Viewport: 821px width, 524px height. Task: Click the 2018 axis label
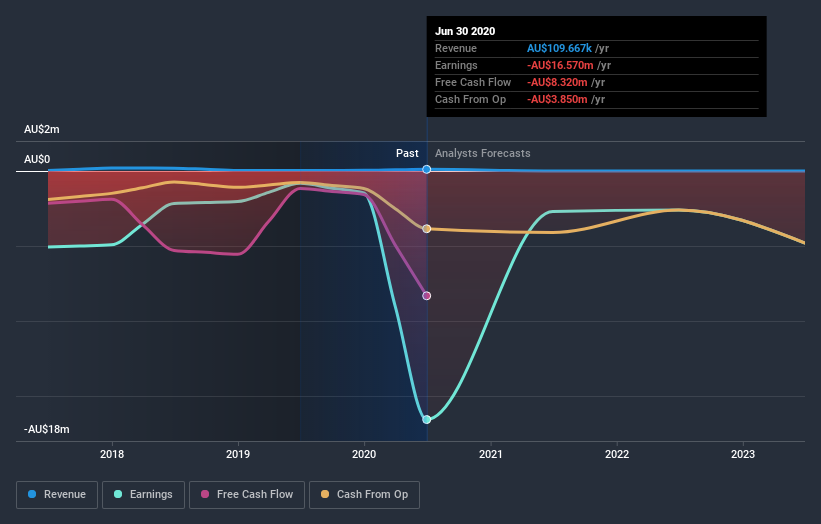pyautogui.click(x=112, y=454)
